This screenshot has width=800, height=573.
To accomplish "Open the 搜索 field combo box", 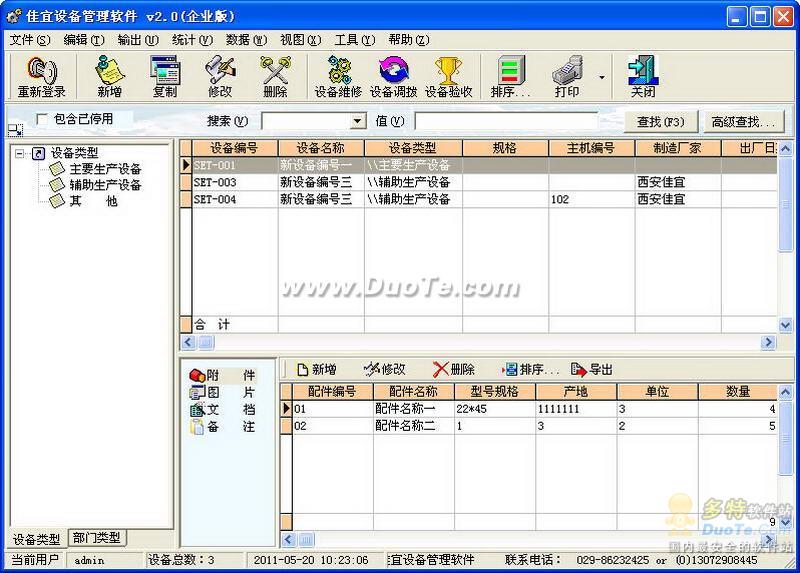I will click(314, 121).
